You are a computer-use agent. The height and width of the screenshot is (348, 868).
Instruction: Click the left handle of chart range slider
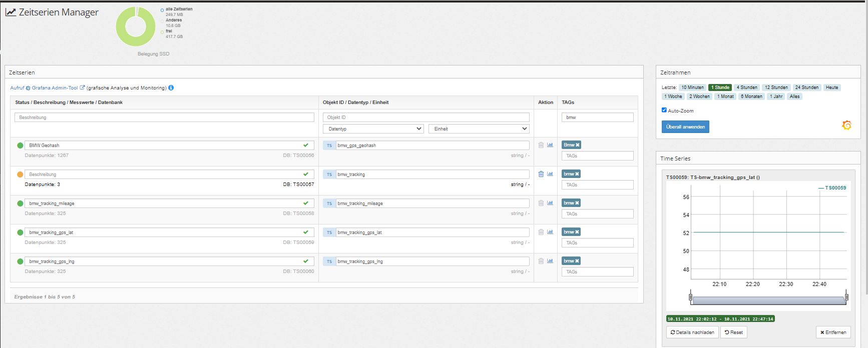tap(691, 297)
